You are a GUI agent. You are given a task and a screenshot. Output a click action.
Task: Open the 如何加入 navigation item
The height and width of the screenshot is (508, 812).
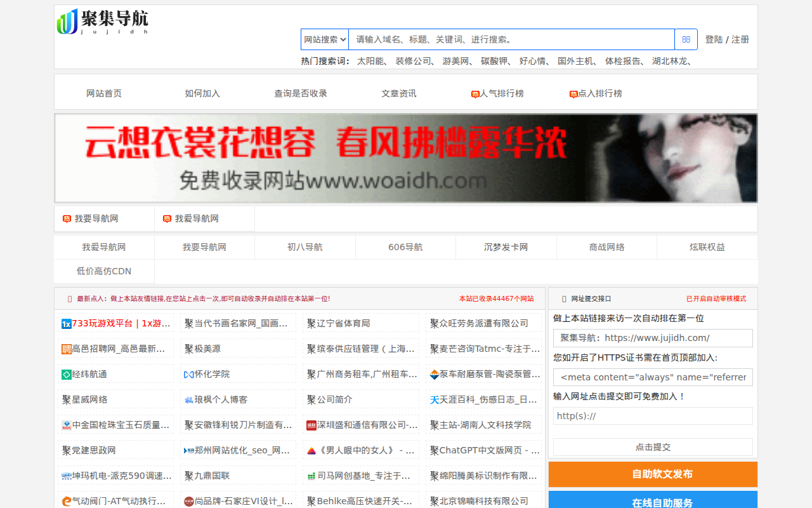202,93
